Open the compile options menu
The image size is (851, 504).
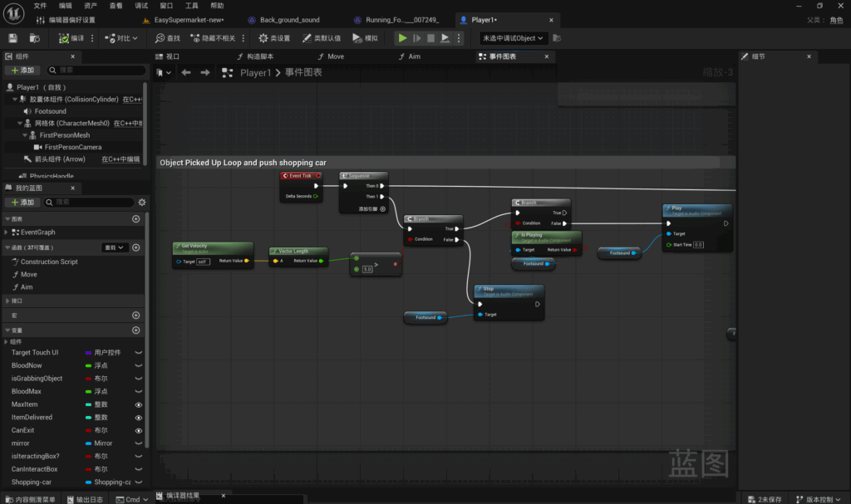coord(92,38)
